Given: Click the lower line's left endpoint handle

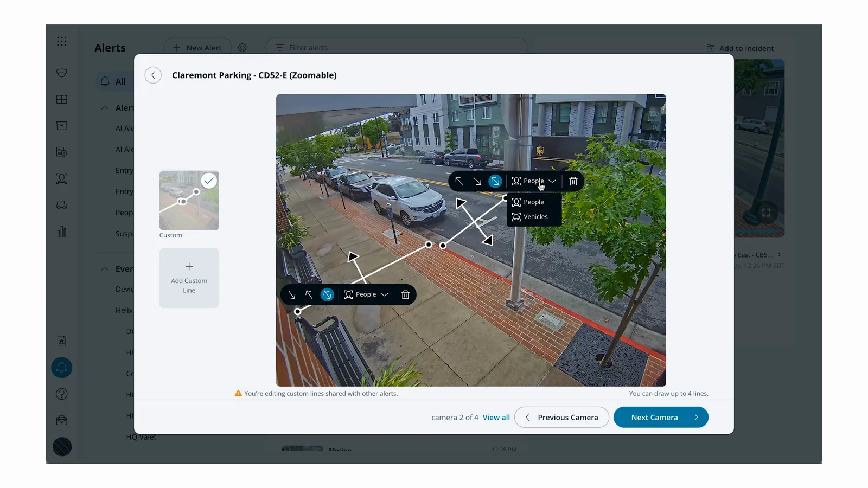Looking at the screenshot, I should (x=297, y=312).
